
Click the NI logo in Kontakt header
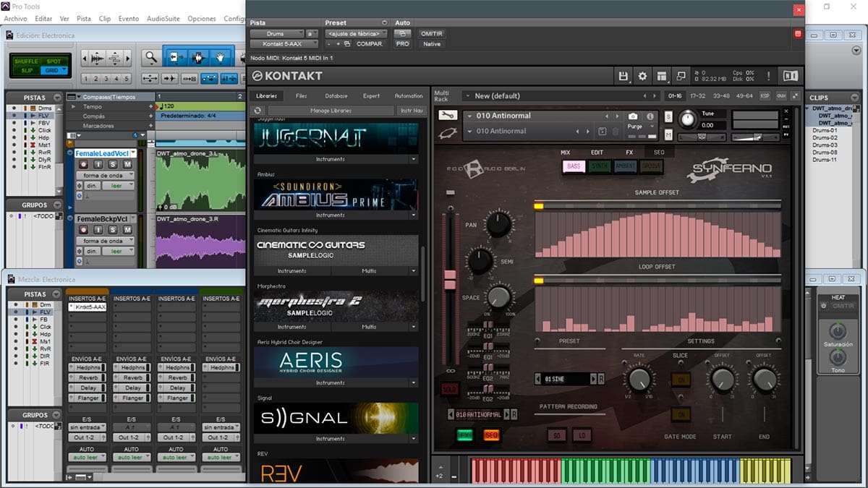[791, 76]
